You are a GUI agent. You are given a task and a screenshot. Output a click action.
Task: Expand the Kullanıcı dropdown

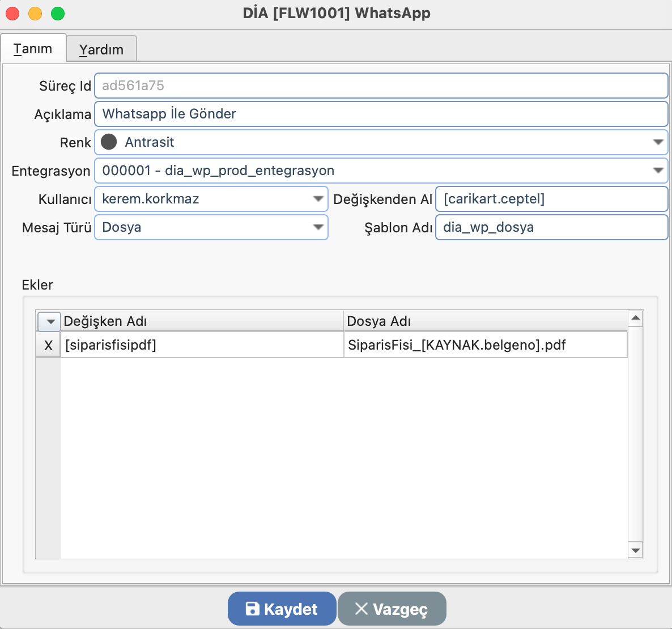point(318,199)
